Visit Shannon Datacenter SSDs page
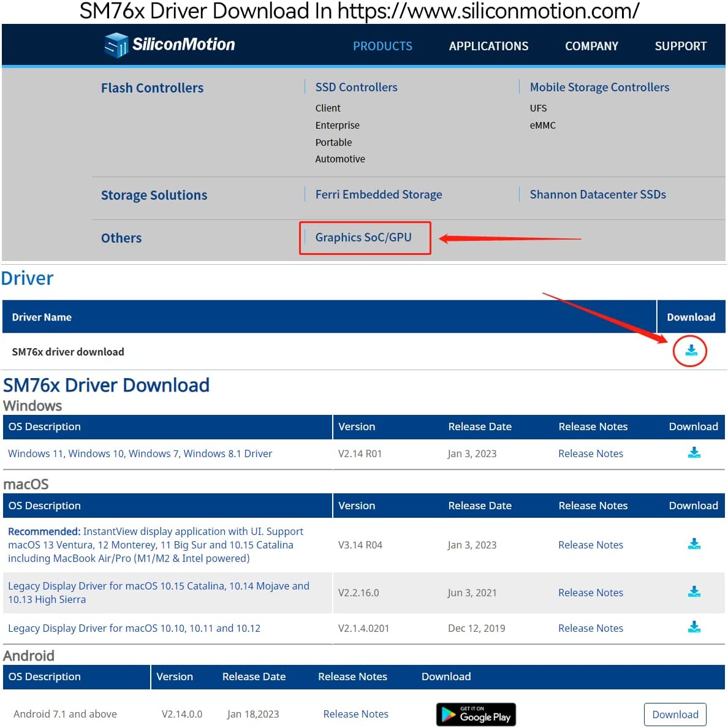This screenshot has height=728, width=728. coord(597,195)
